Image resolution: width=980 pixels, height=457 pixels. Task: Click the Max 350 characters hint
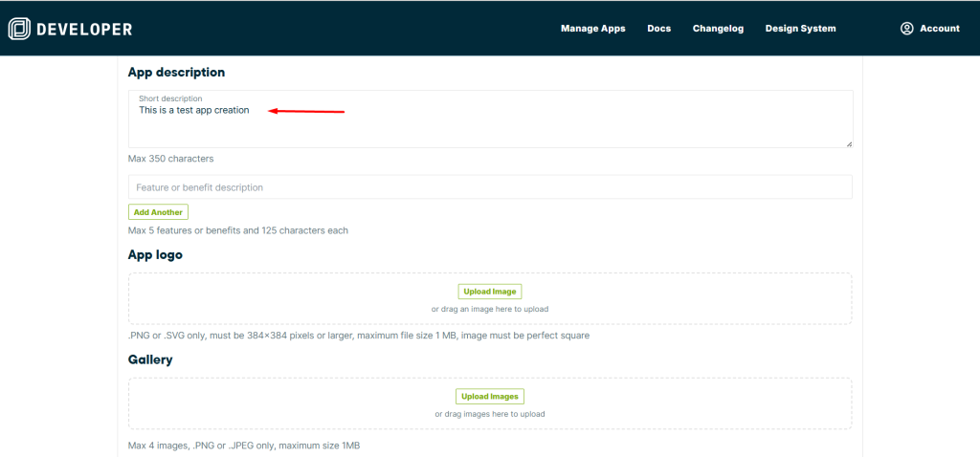pos(170,159)
